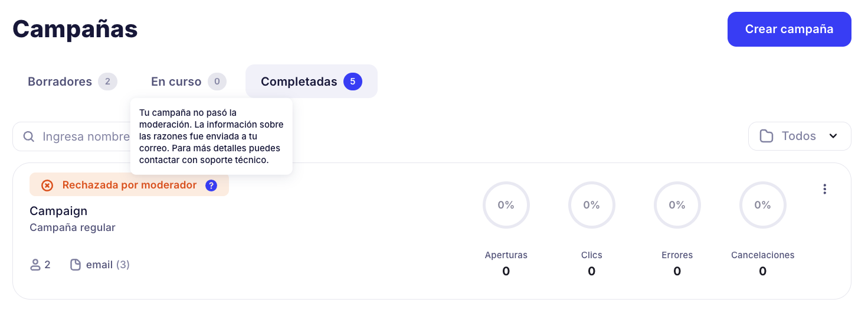
Task: Click the Cancelaciones percentage circle
Action: point(762,205)
